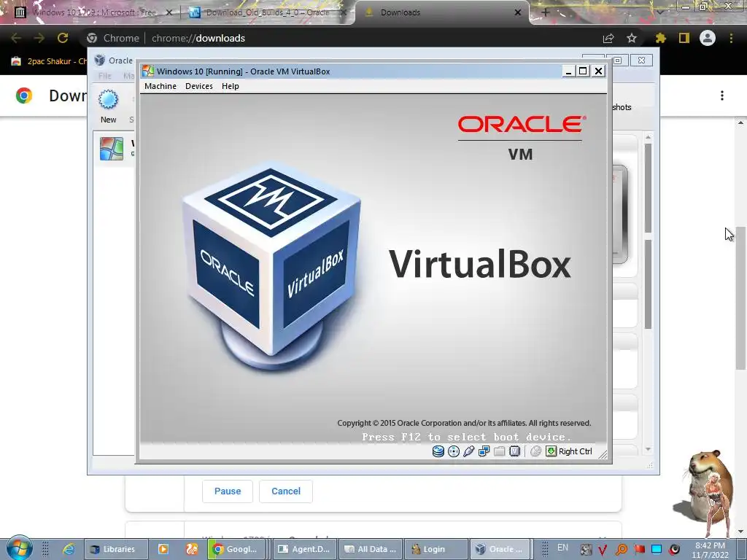Select the Windows VM entry icon in Manager list
This screenshot has width=747, height=560.
tap(112, 149)
